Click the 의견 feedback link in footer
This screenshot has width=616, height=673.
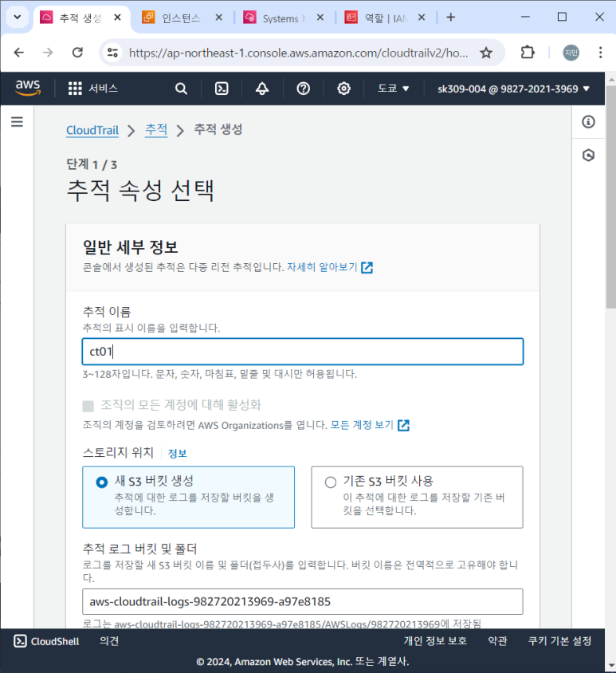tap(109, 641)
